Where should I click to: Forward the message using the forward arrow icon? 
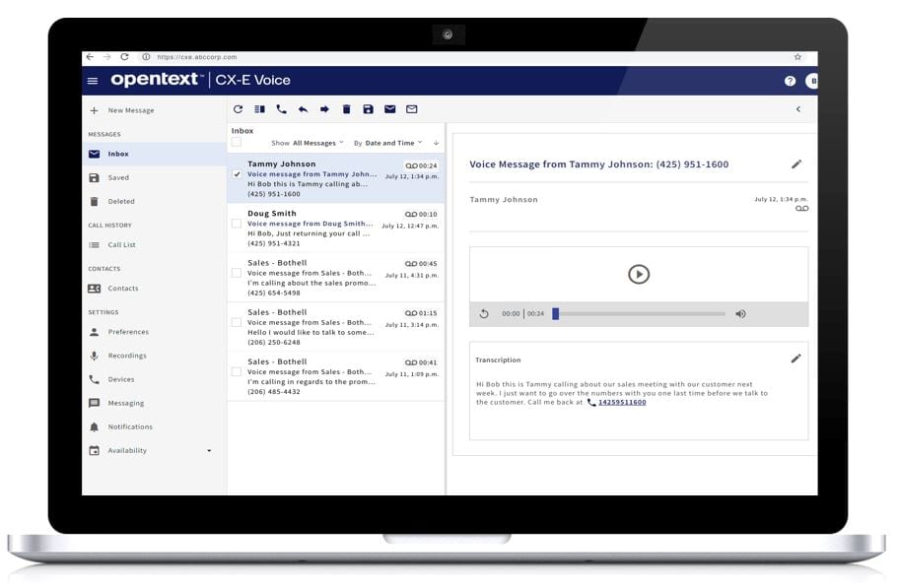323,109
